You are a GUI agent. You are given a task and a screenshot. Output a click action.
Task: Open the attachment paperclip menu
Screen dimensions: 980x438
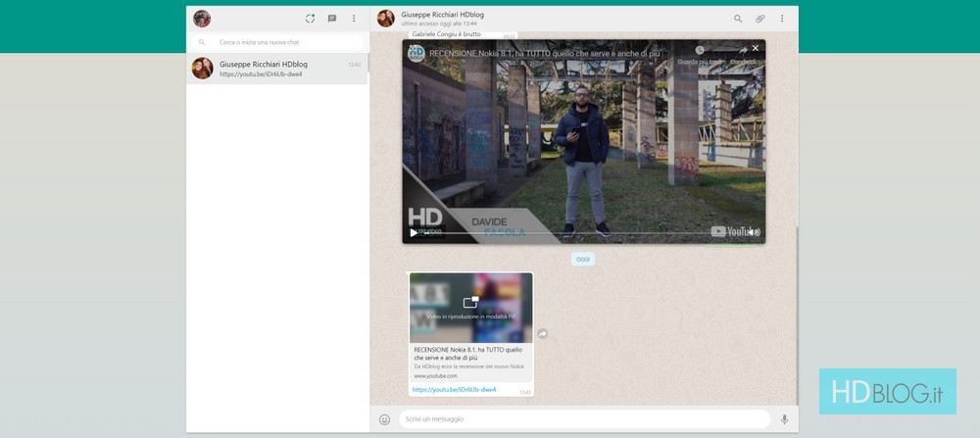click(759, 19)
